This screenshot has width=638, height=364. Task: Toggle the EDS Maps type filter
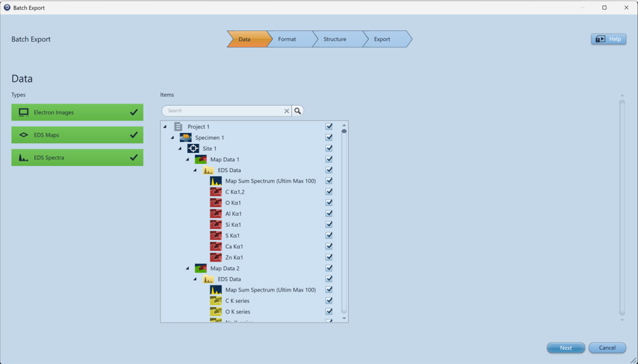point(77,135)
